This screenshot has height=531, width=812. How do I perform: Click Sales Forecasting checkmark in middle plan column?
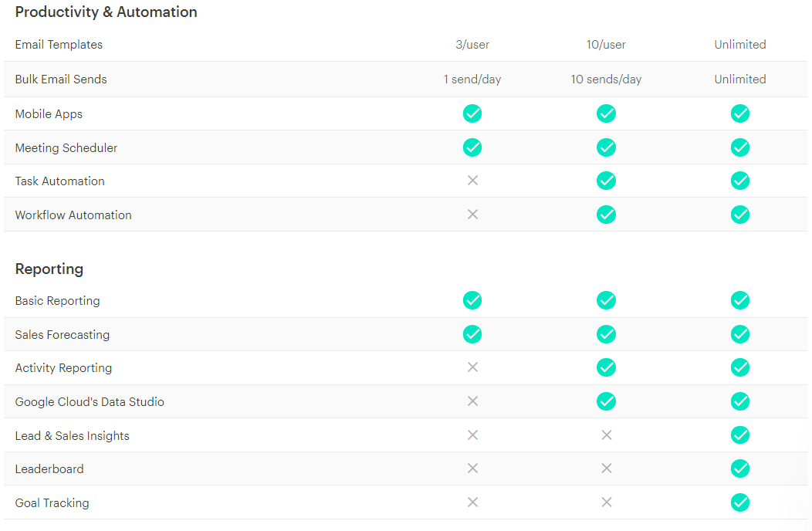606,334
